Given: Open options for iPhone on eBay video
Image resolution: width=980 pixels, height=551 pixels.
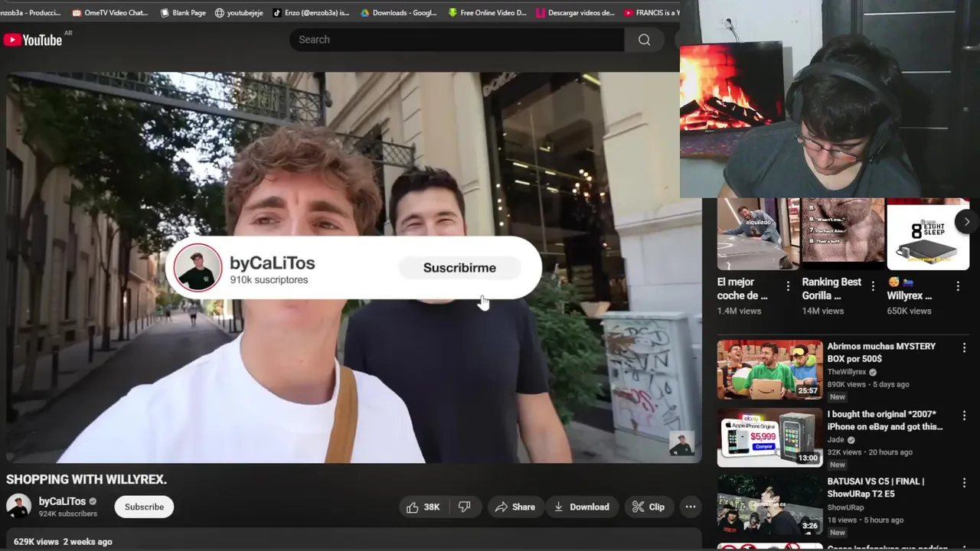Looking at the screenshot, I should (964, 416).
